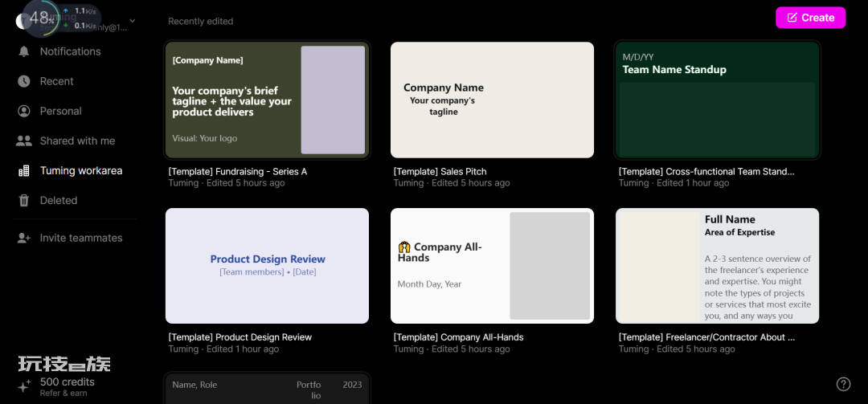
Task: Open the Team Name Standup thumbnail
Action: [x=718, y=100]
